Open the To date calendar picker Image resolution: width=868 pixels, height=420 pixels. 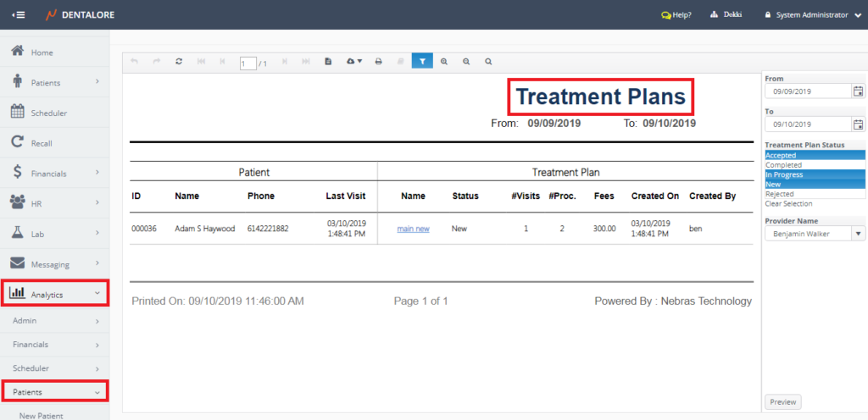(858, 124)
